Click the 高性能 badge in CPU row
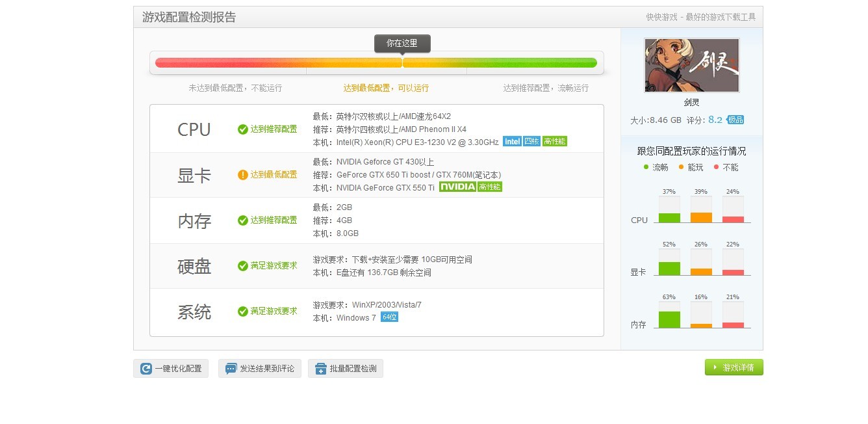This screenshot has height=424, width=868. 555,141
